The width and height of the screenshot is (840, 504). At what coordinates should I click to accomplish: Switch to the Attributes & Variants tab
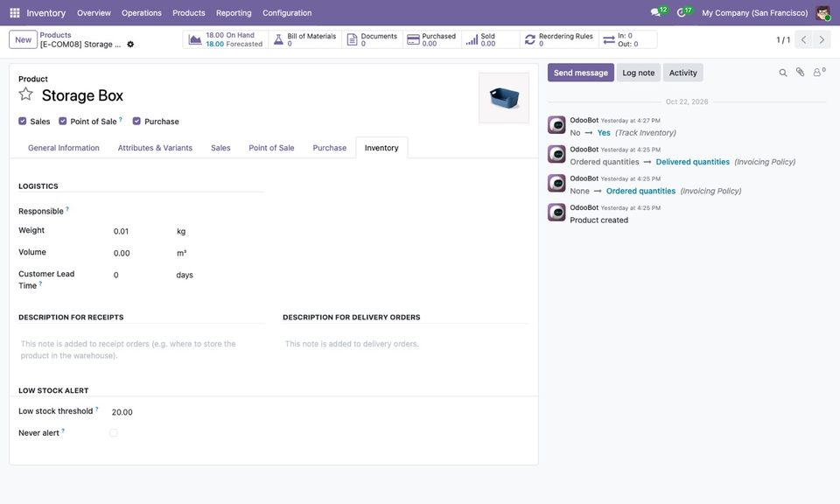tap(155, 148)
